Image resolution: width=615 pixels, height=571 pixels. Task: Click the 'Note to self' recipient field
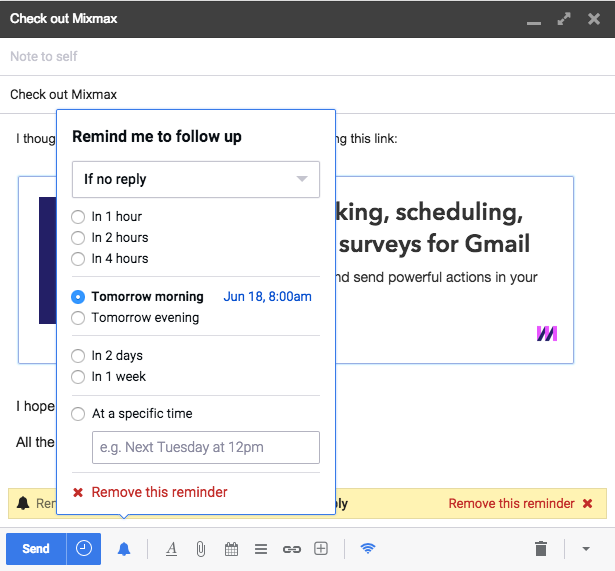point(308,56)
